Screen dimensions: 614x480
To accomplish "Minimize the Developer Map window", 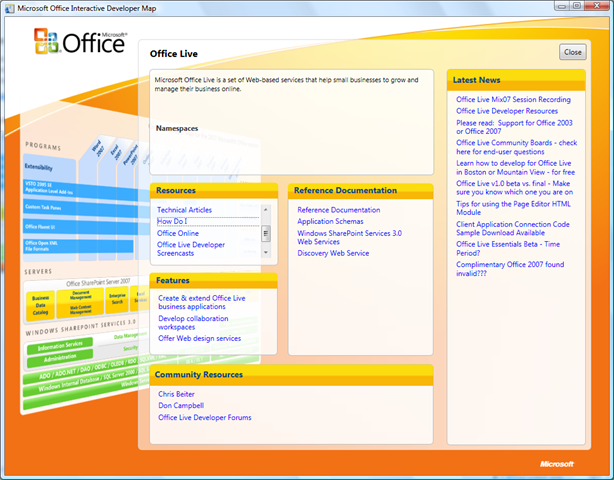I will pyautogui.click(x=562, y=6).
